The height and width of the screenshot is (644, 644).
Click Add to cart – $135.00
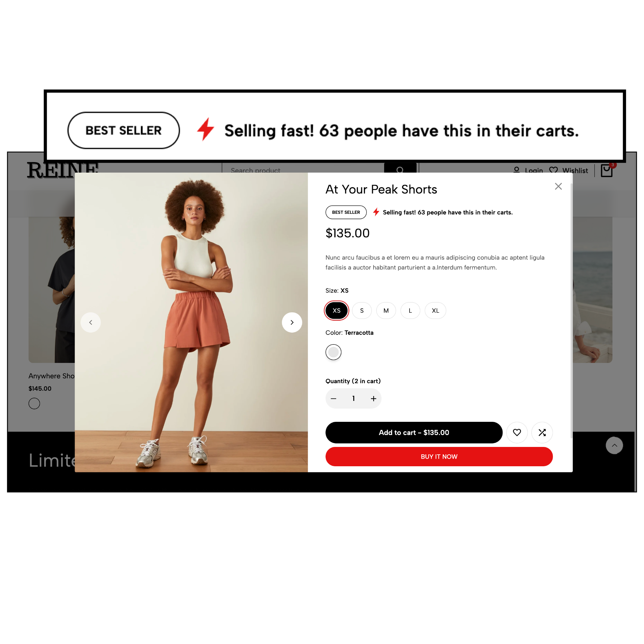click(x=414, y=432)
